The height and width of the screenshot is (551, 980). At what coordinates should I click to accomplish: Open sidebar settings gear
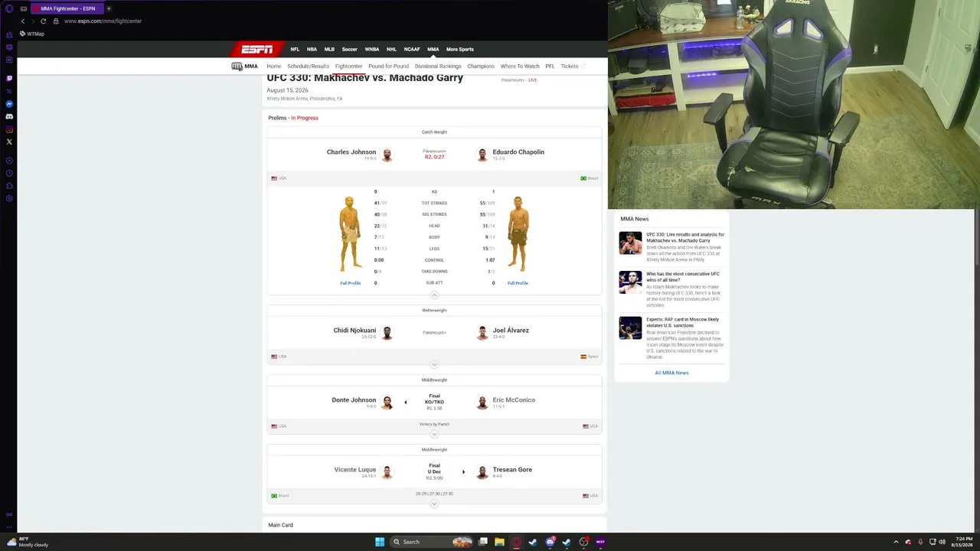coord(9,199)
